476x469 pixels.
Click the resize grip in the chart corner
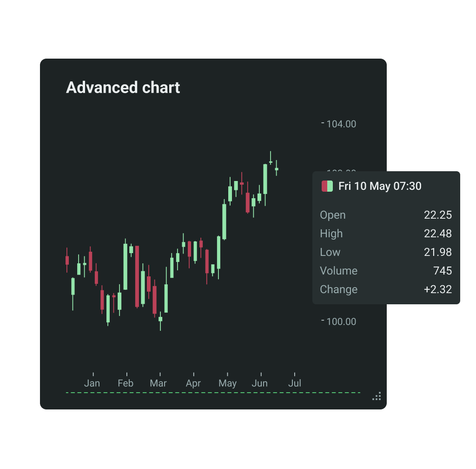(377, 396)
